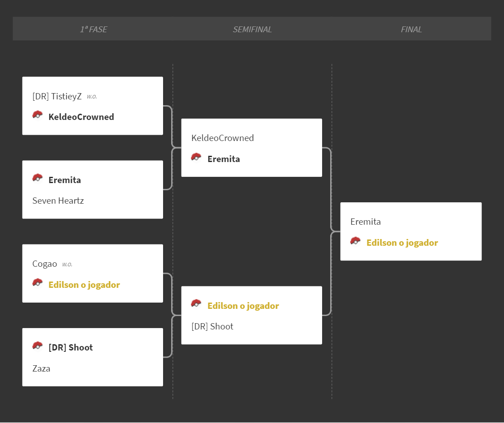Select the FINAL column header
The width and height of the screenshot is (504, 423).
click(x=411, y=29)
